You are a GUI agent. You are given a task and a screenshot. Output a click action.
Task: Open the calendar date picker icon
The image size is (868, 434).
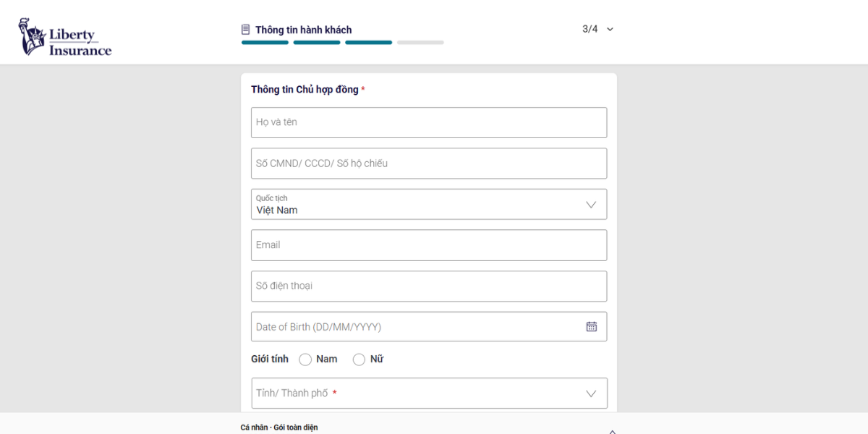pos(592,327)
